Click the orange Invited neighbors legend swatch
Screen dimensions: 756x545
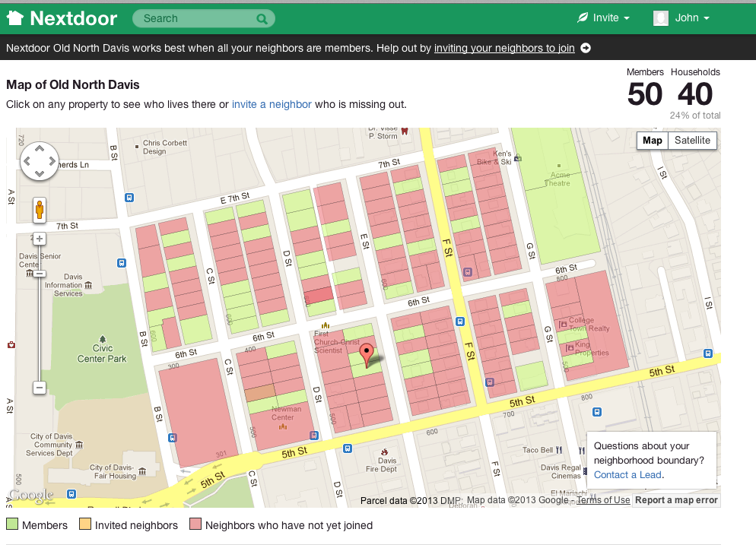[85, 524]
